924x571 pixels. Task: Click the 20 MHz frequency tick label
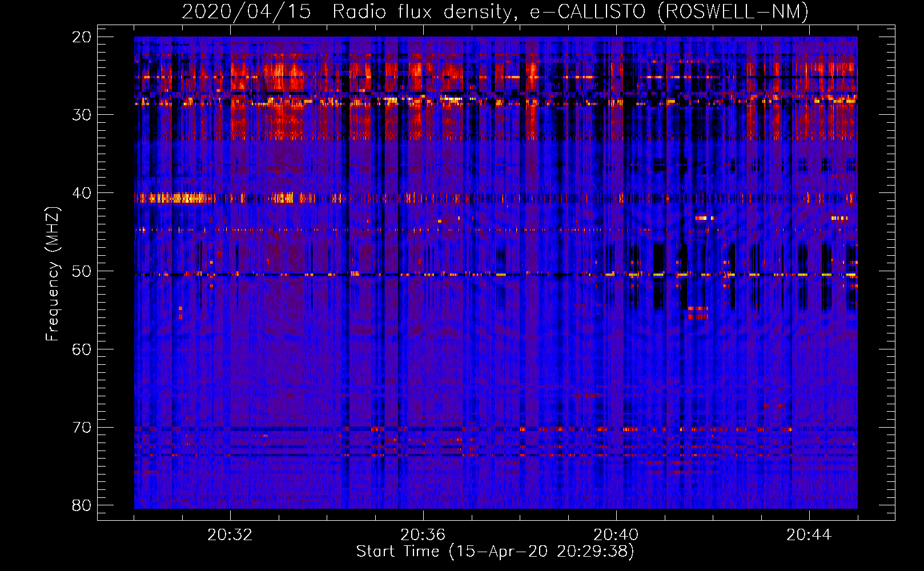tap(82, 37)
